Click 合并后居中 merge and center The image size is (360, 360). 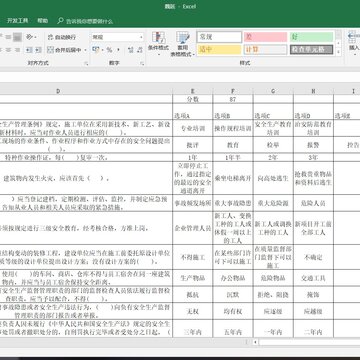[64, 50]
